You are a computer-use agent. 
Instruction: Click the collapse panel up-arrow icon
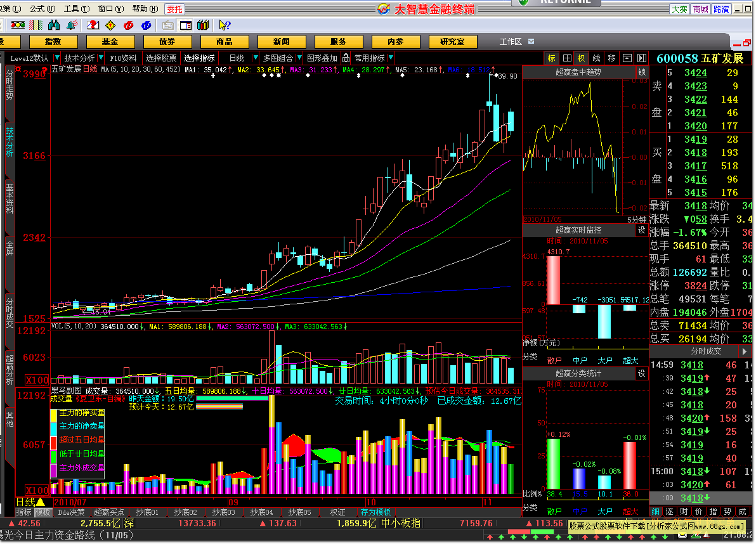[x=627, y=58]
